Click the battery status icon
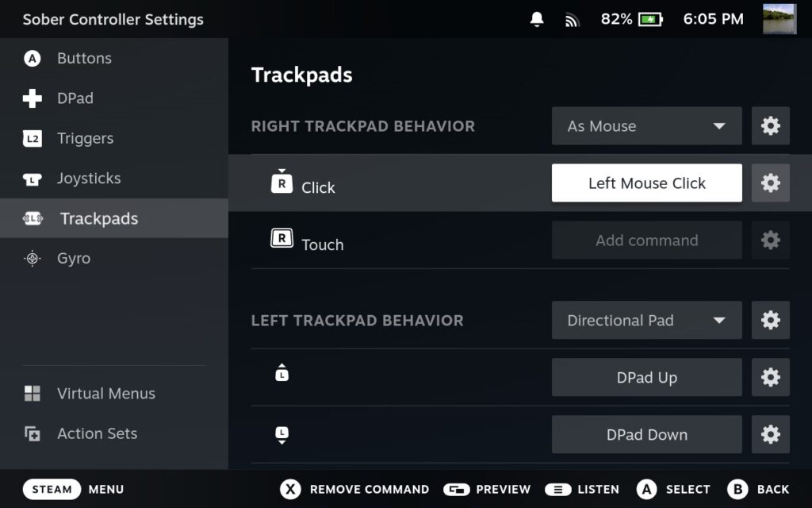812x508 pixels. click(650, 19)
